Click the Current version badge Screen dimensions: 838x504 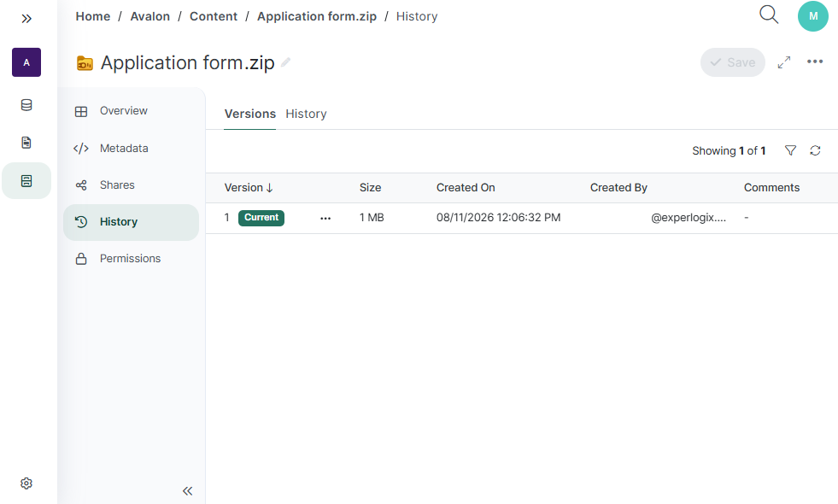261,218
